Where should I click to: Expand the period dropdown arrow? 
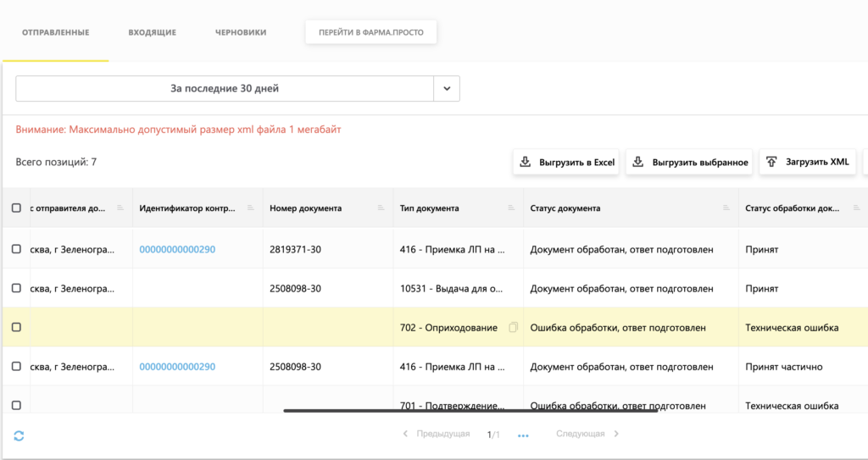[447, 89]
